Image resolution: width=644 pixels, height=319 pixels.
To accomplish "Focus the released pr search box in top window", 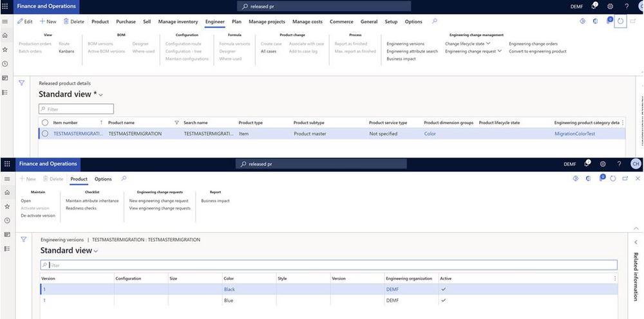I will (324, 6).
